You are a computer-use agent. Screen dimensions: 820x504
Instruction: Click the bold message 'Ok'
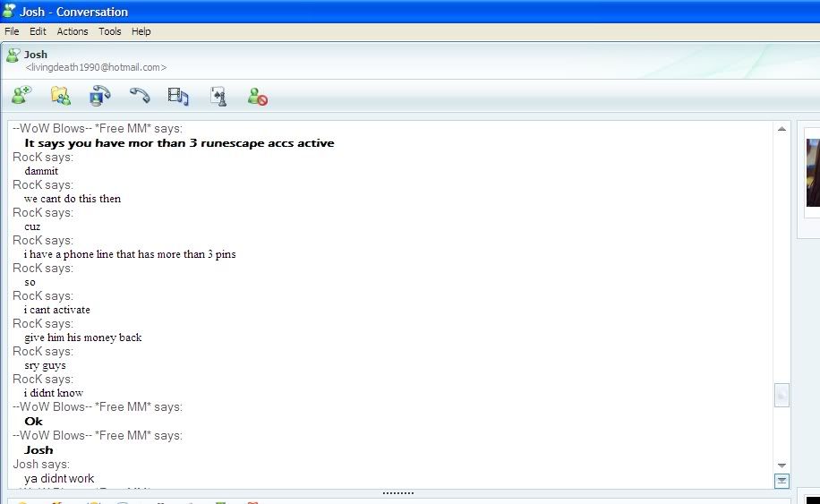(33, 422)
